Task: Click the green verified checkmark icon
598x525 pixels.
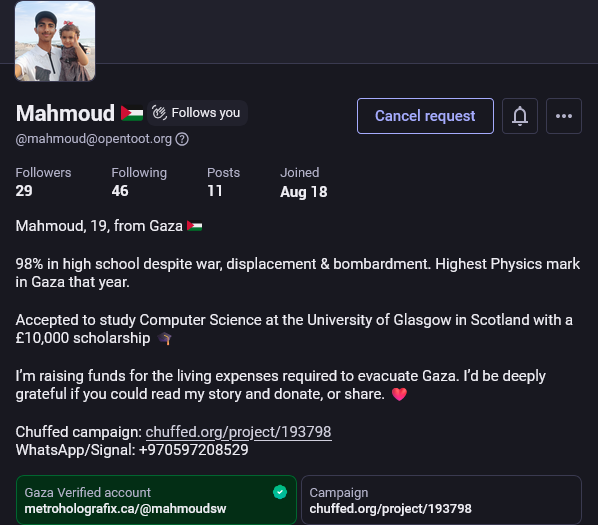Action: point(280,492)
